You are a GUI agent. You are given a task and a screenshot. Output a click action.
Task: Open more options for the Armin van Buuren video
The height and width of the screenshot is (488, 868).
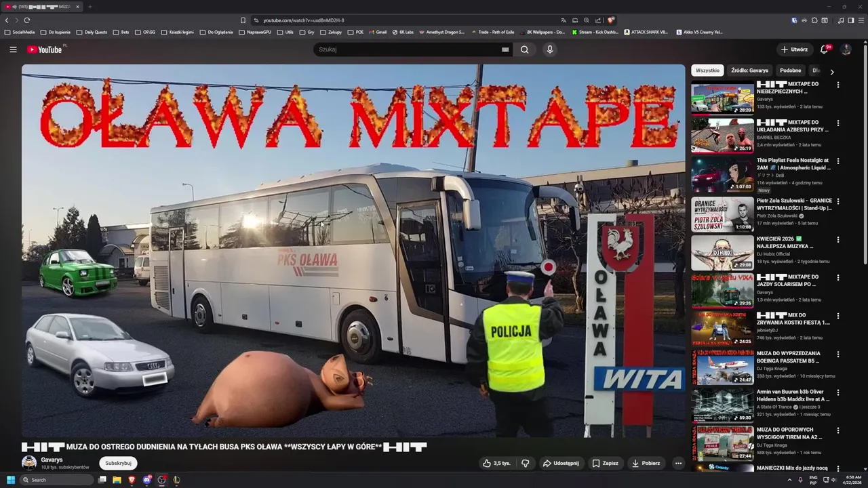pyautogui.click(x=838, y=392)
